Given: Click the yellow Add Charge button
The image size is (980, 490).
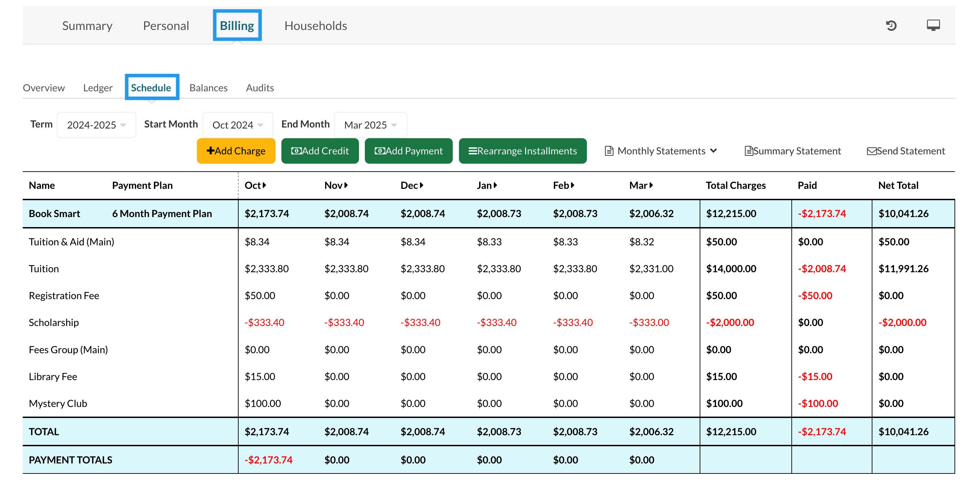Looking at the screenshot, I should (x=236, y=151).
